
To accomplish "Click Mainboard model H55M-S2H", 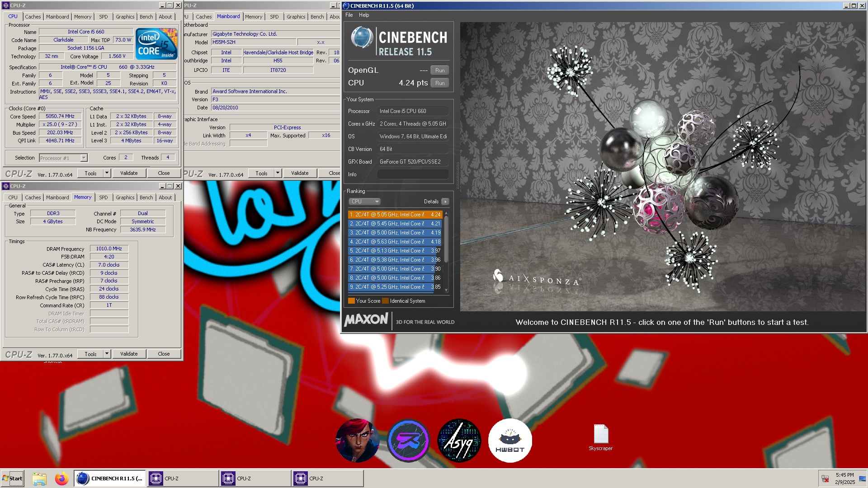I will pyautogui.click(x=254, y=42).
